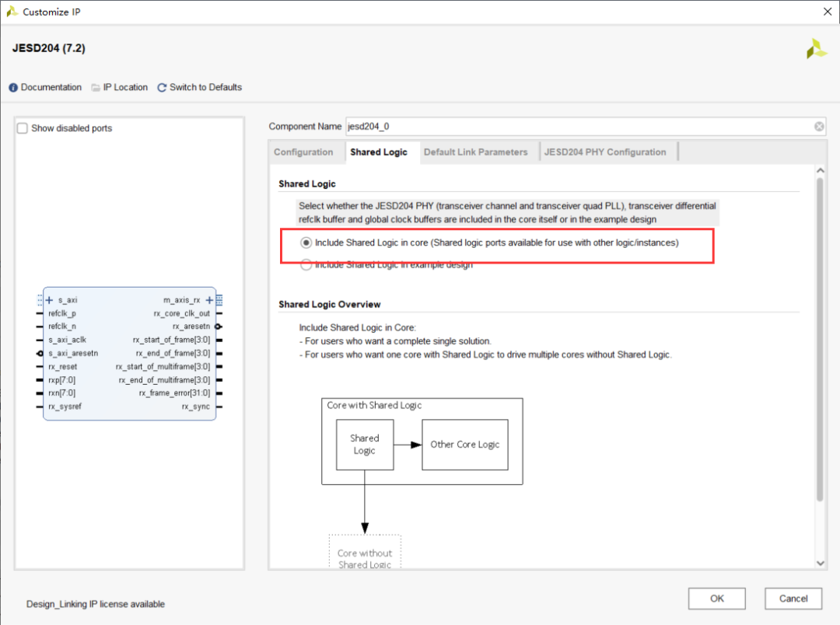The image size is (840, 625).
Task: Click the Shared Logic Overview heading
Action: coord(330,304)
